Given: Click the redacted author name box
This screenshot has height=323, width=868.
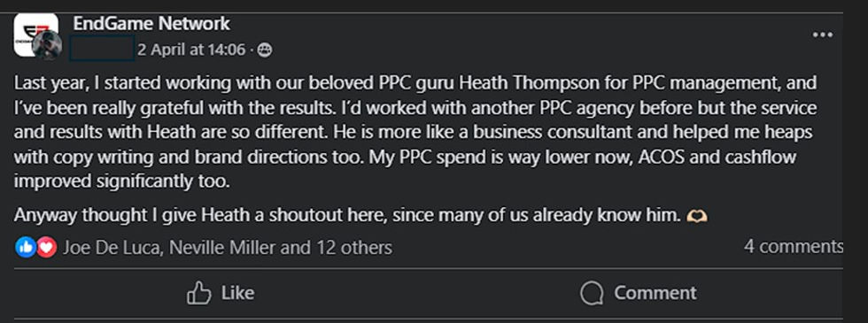Looking at the screenshot, I should (x=101, y=48).
